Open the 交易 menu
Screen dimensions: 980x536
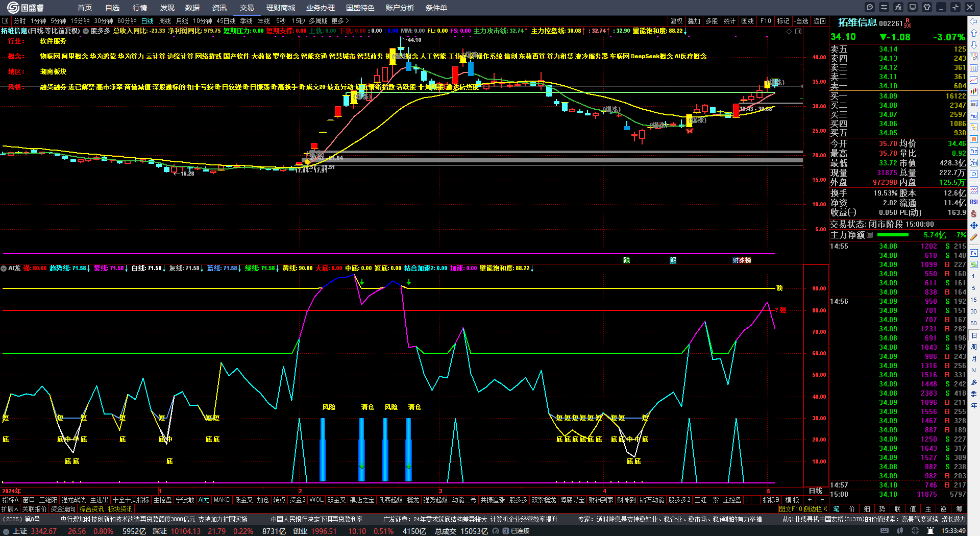(247, 8)
